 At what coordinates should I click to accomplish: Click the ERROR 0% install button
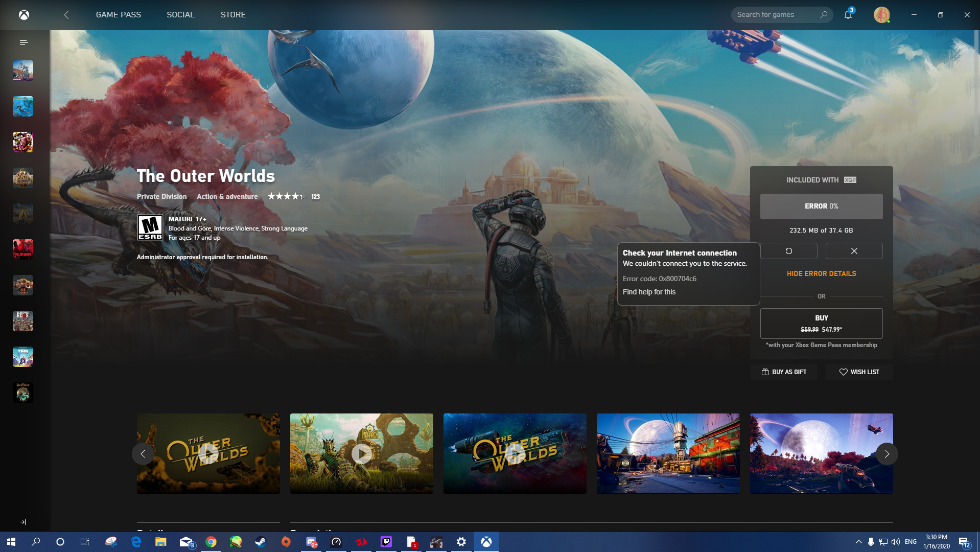pos(821,206)
